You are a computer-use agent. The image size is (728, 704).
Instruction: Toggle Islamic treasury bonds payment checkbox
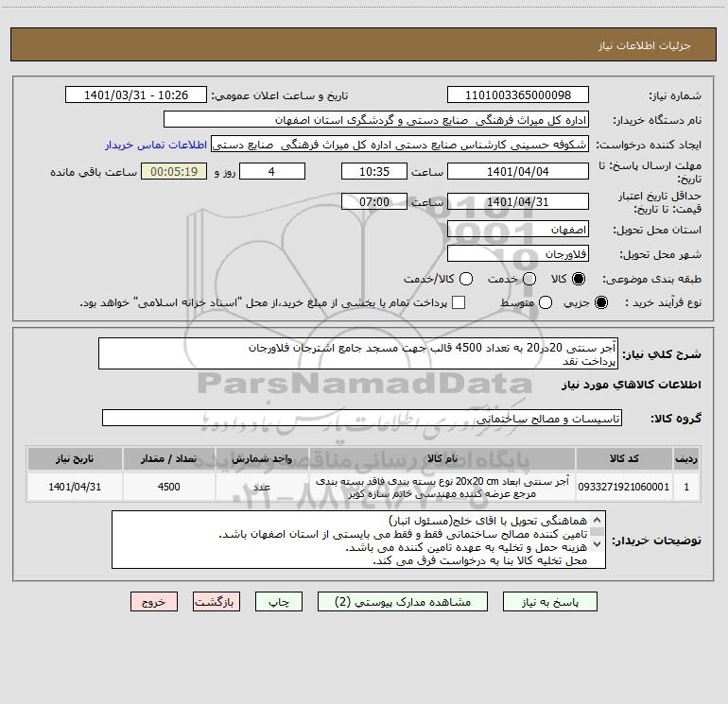pos(459,302)
